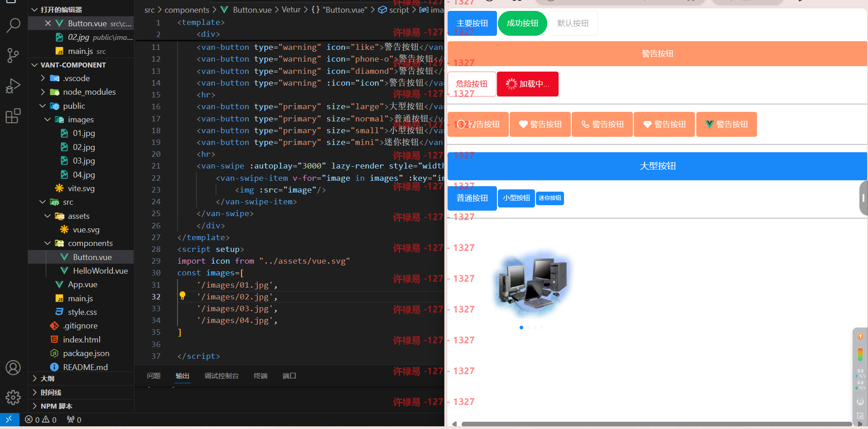Switch to the 调试控制台 panel tab

click(x=222, y=376)
